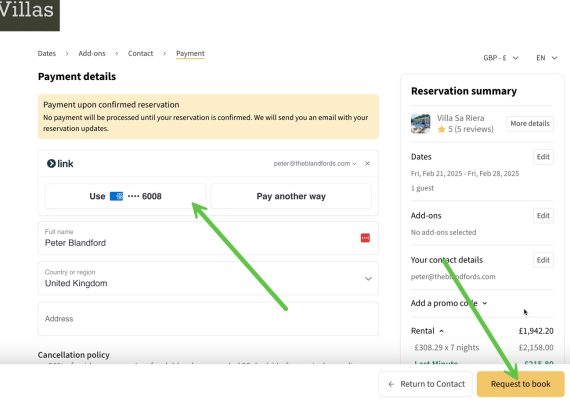
Task: Choose Pay another way
Action: pos(291,196)
